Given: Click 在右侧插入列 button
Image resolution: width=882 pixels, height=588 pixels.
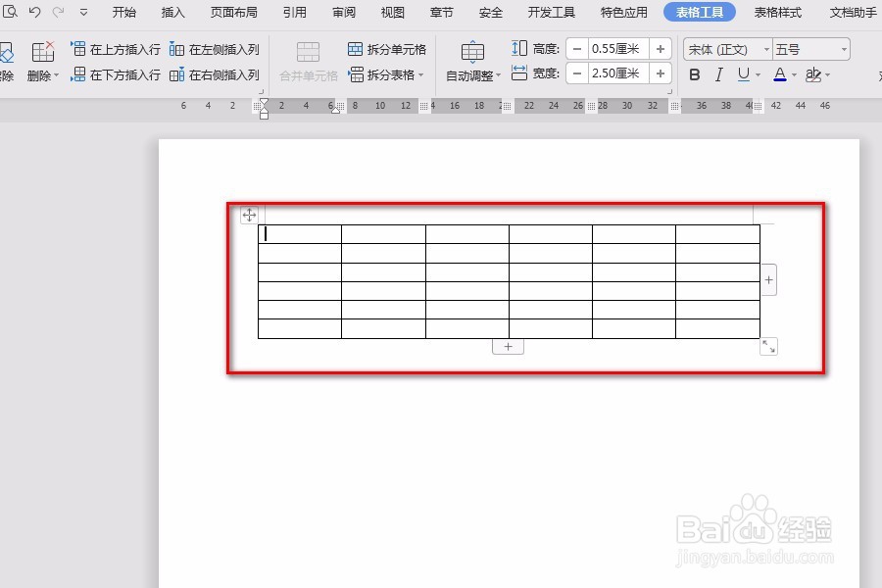Looking at the screenshot, I should pyautogui.click(x=215, y=74).
